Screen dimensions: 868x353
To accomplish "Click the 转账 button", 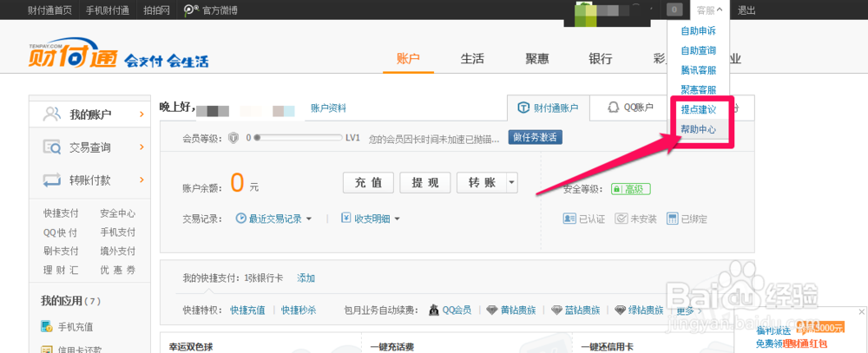I will tap(482, 183).
